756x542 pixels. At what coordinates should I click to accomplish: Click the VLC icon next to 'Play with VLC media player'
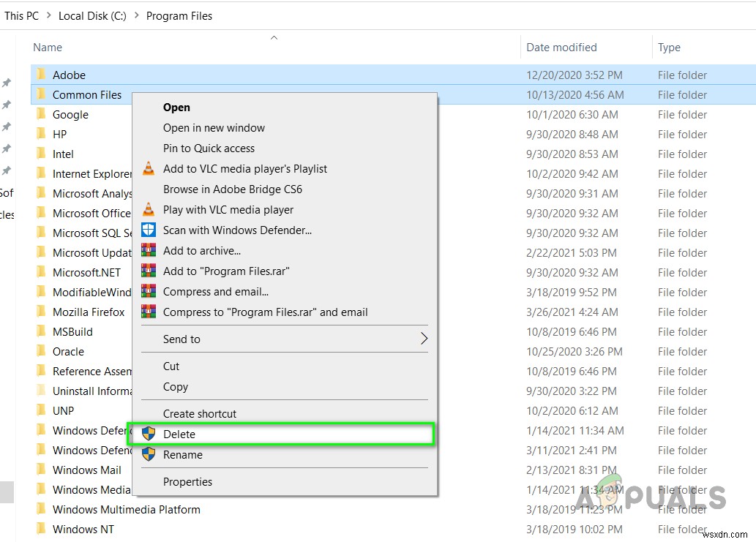point(149,209)
